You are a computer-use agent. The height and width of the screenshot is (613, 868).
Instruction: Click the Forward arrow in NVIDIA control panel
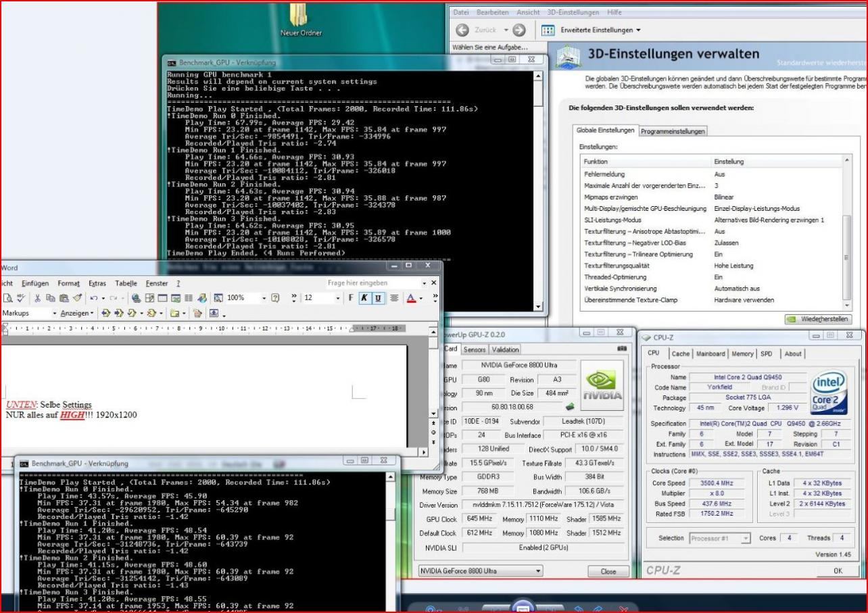(x=519, y=30)
